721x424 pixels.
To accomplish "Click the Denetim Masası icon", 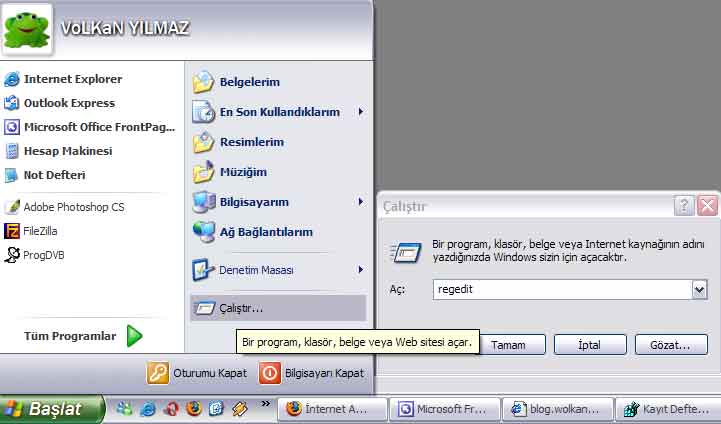I will tap(203, 270).
